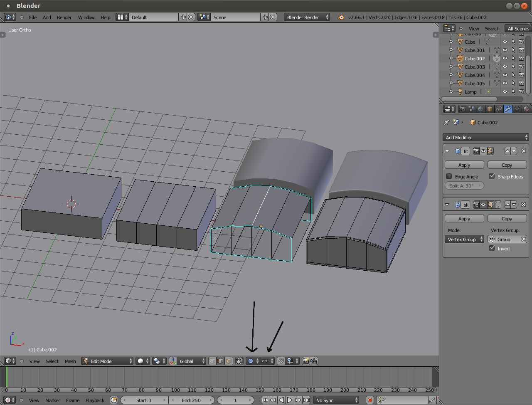Collapse the 'sk' modifier panel
Viewport: 532px width, 405px height.
447,205
